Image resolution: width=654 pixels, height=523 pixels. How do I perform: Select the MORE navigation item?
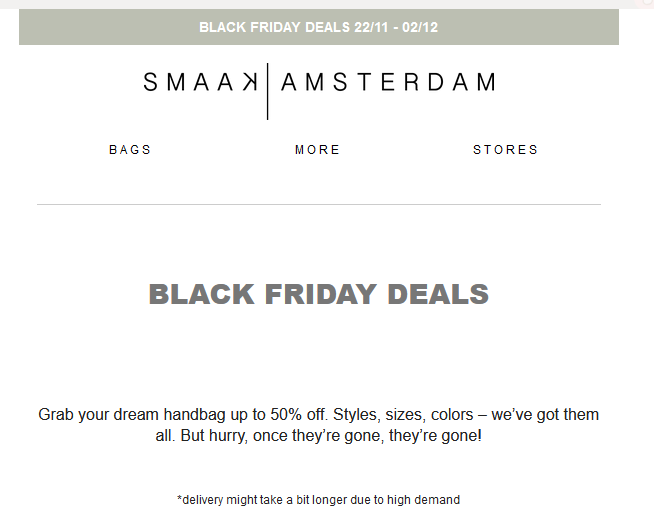[317, 150]
